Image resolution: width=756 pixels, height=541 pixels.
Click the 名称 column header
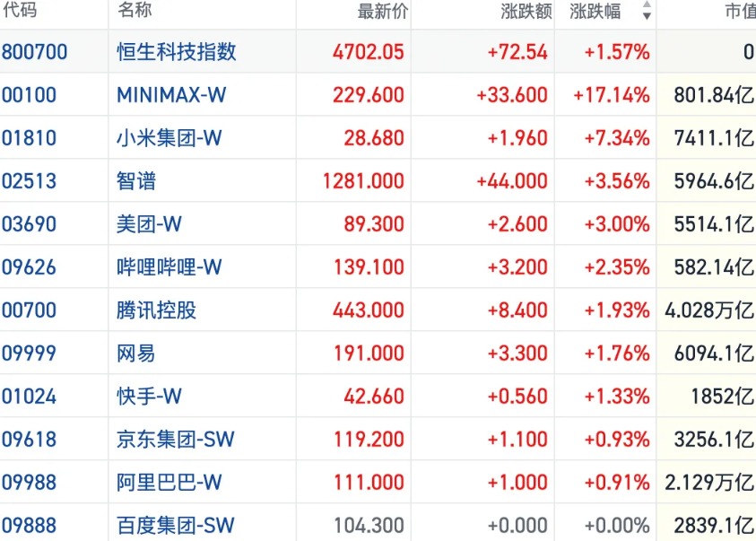coord(135,10)
